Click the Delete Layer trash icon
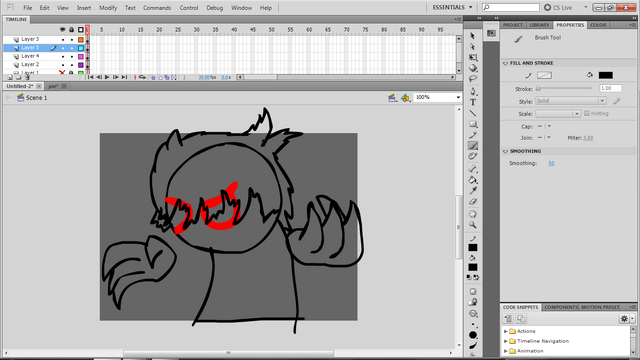The height and width of the screenshot is (360, 640). coord(27,77)
